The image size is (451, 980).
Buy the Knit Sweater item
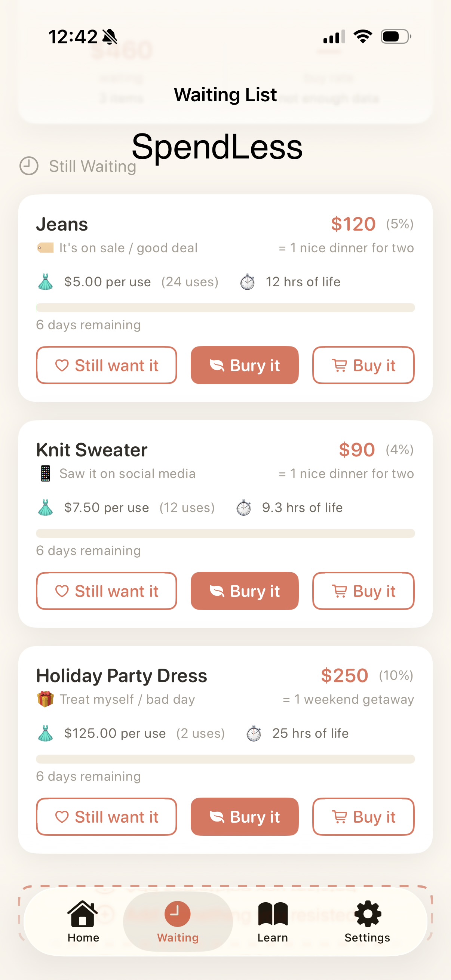coord(363,591)
